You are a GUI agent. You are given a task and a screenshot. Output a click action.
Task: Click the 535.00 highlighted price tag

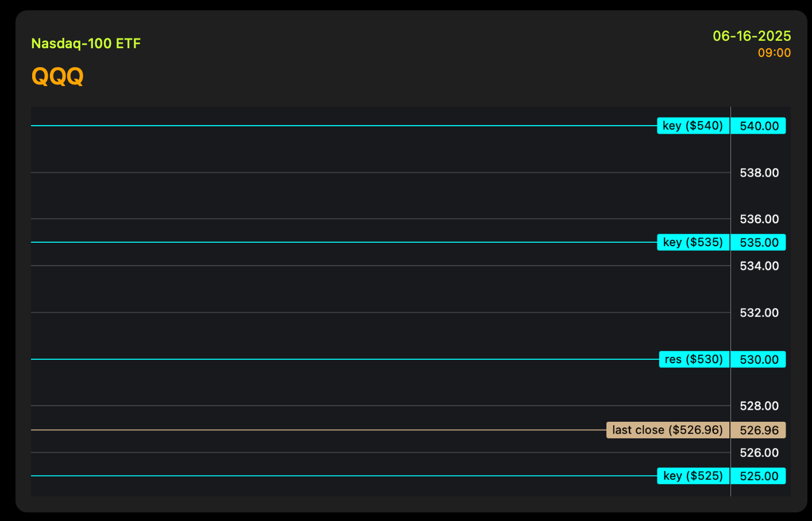[759, 242]
